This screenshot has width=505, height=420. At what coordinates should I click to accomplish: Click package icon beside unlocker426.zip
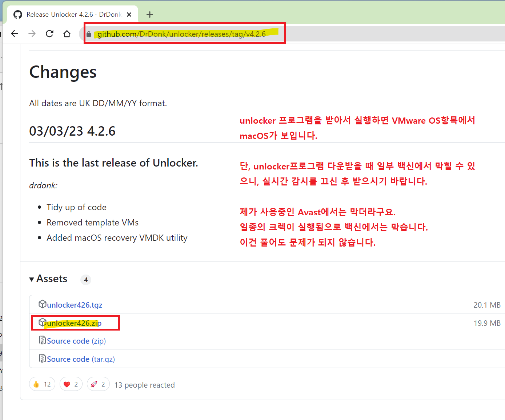tap(43, 322)
